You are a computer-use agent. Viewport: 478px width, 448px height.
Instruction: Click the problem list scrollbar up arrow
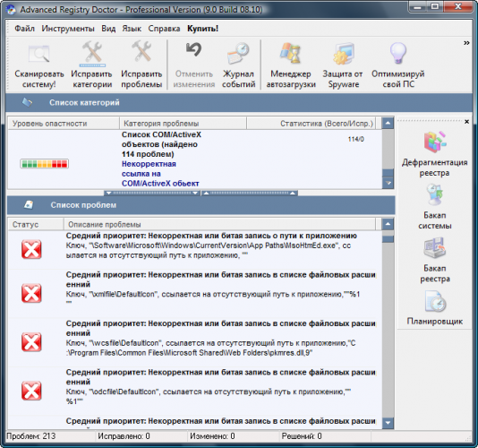[x=388, y=224]
